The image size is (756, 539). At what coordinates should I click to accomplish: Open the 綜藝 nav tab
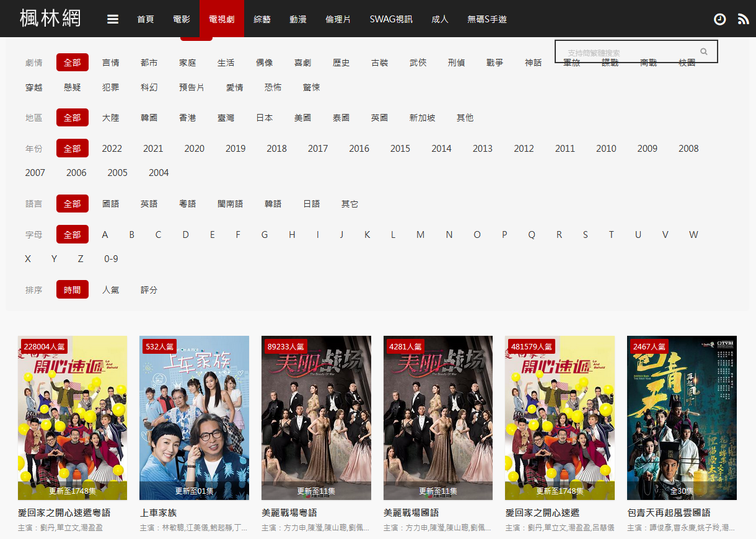(262, 19)
